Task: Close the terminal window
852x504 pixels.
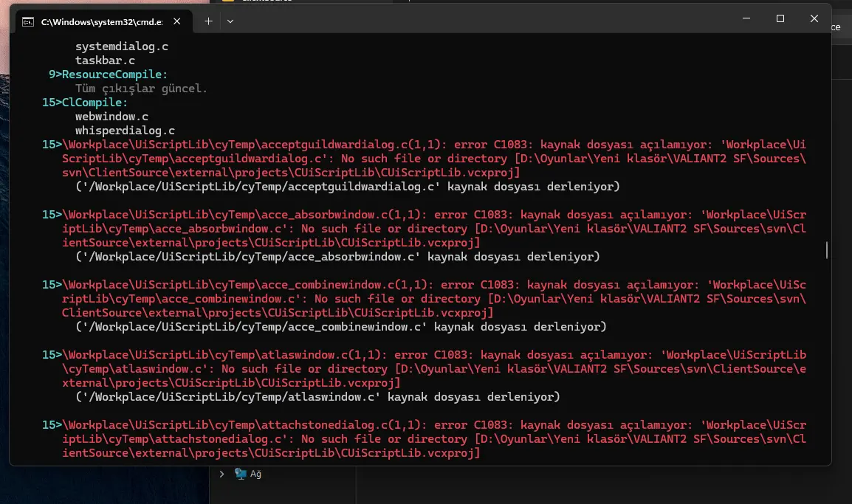Action: coord(813,19)
